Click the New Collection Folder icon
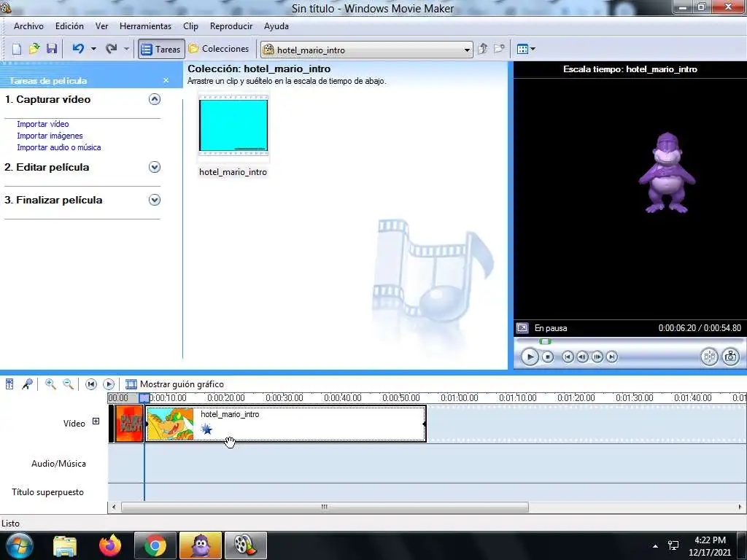 pyautogui.click(x=499, y=49)
